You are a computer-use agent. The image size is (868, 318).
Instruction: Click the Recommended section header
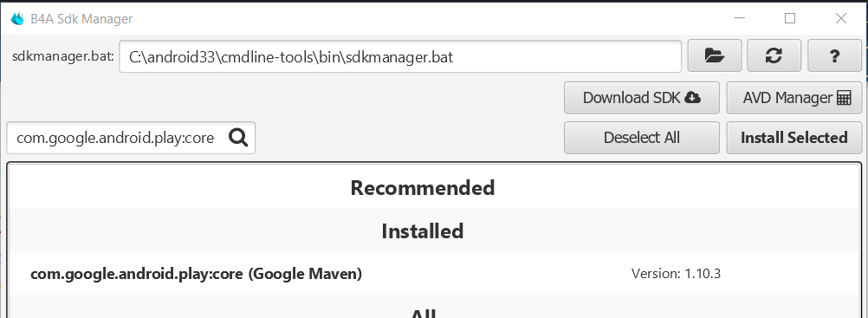click(x=423, y=188)
